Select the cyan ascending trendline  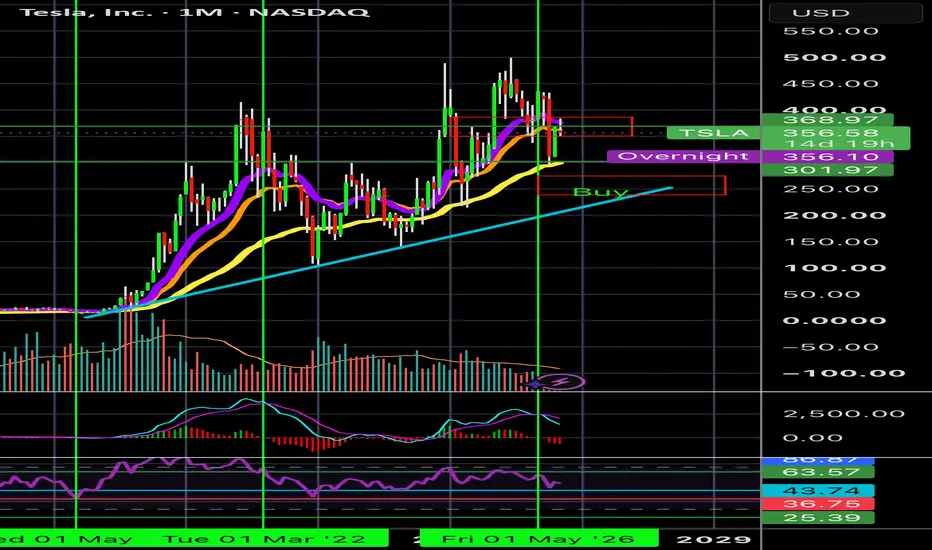380,252
